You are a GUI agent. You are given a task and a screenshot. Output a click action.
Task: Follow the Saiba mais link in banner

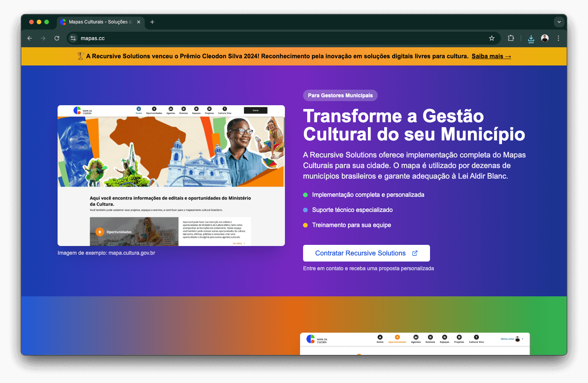(491, 56)
